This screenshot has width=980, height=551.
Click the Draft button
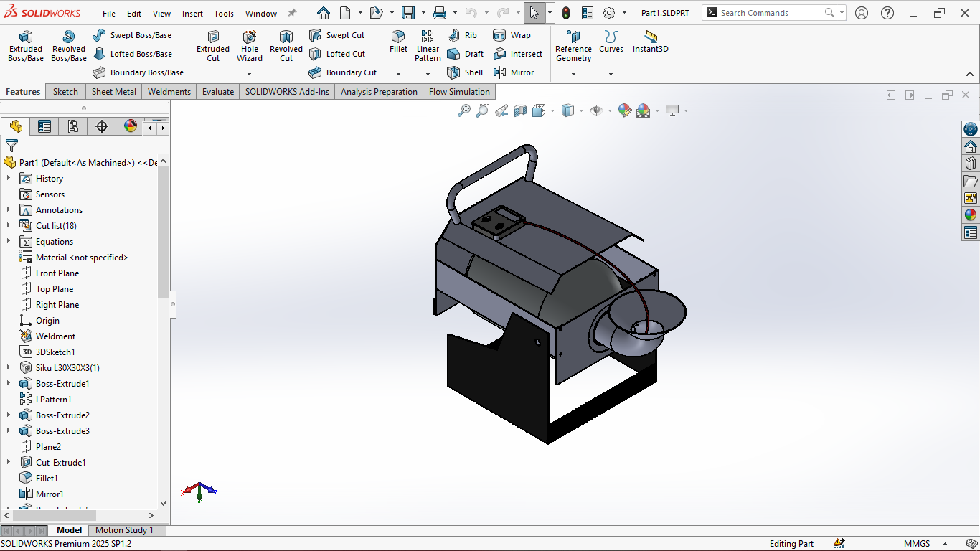[x=466, y=54]
